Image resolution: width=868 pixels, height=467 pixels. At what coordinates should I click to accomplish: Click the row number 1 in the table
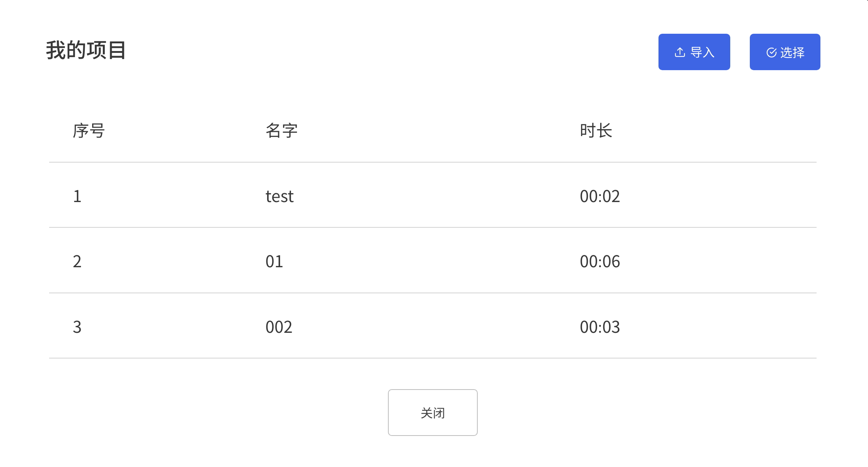point(78,196)
